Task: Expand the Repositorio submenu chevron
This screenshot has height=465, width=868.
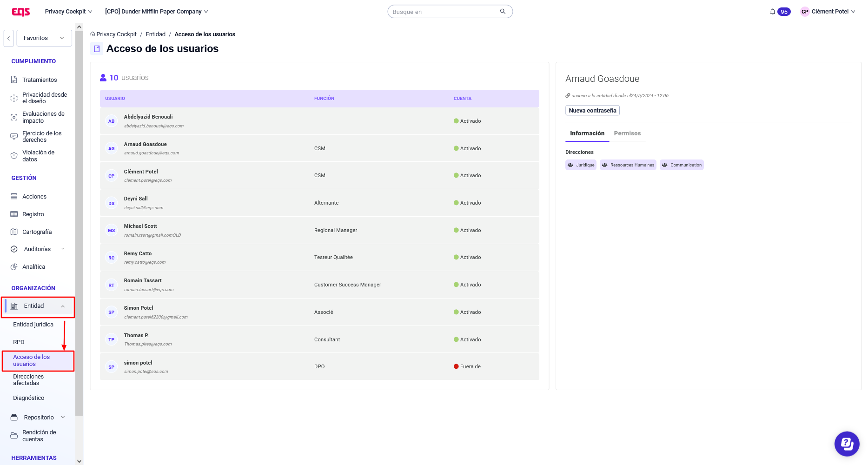Action: 63,418
